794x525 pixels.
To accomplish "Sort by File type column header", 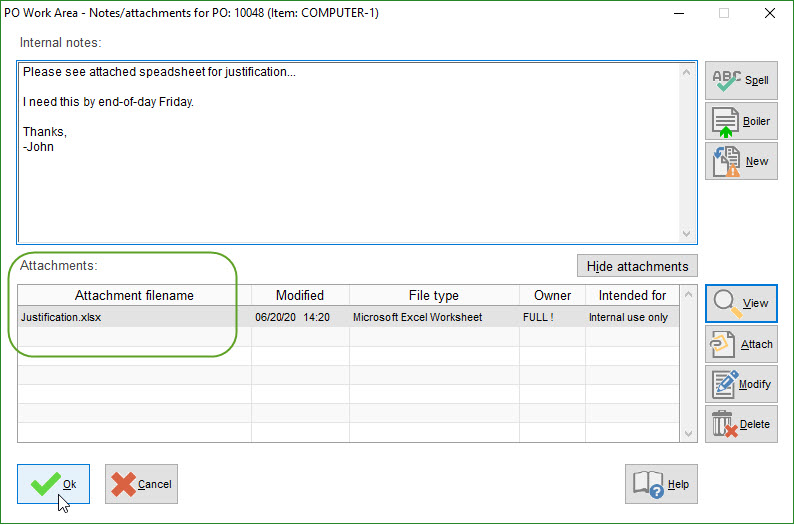I will pyautogui.click(x=434, y=296).
